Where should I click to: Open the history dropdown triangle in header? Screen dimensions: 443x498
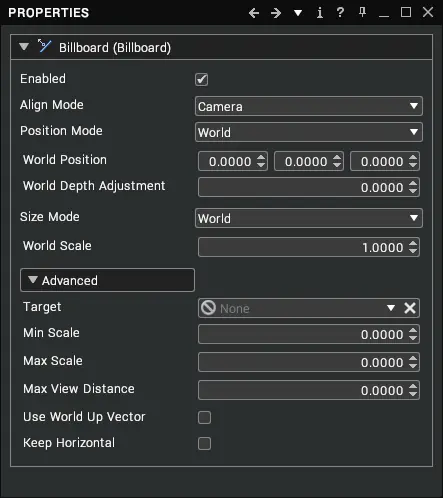[298, 13]
